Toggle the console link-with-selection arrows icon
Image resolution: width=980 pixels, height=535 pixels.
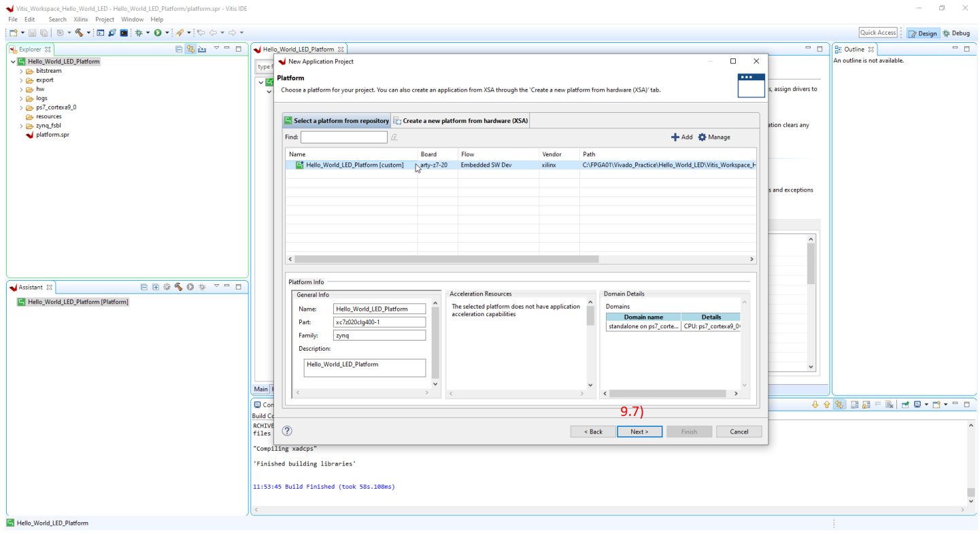point(839,404)
